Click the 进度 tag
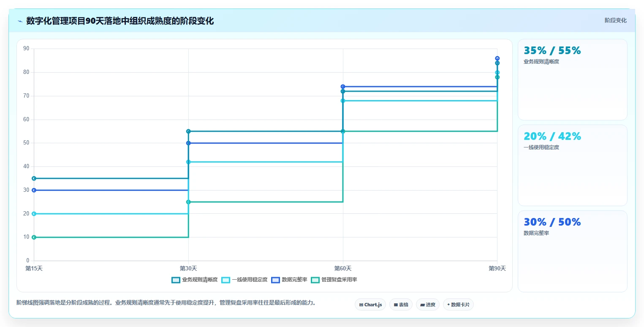644x327 pixels. click(x=428, y=305)
